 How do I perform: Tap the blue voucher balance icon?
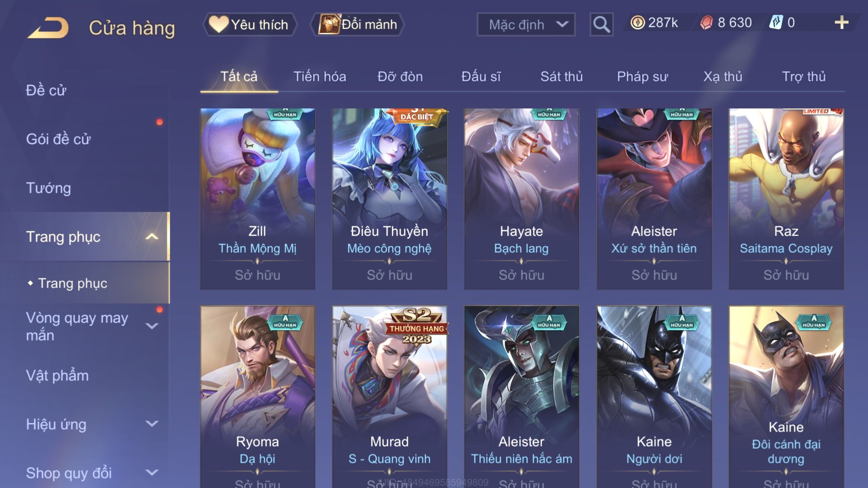pos(776,22)
